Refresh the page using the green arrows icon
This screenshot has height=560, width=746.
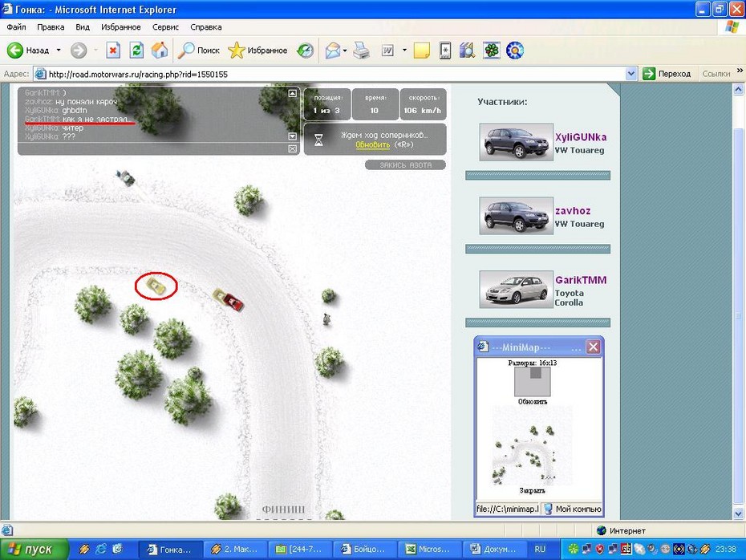(136, 50)
